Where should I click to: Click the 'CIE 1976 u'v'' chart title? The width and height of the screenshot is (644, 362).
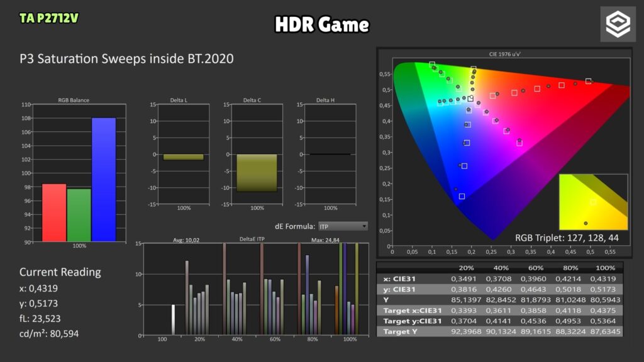tap(505, 54)
